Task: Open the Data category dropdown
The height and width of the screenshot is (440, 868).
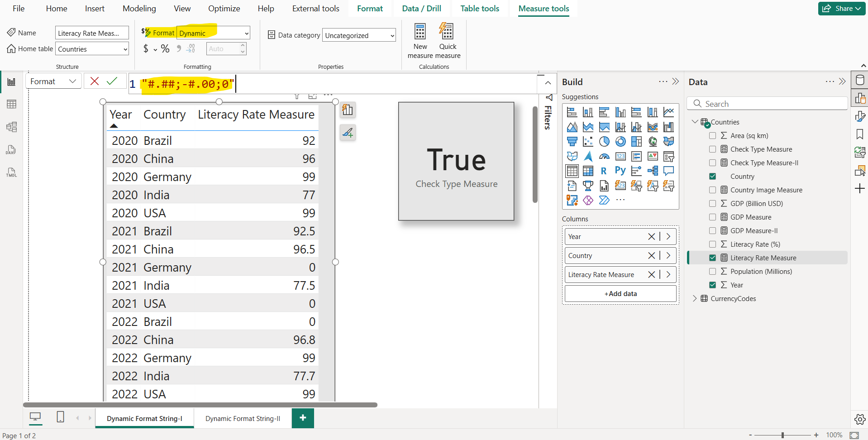Action: pos(359,35)
